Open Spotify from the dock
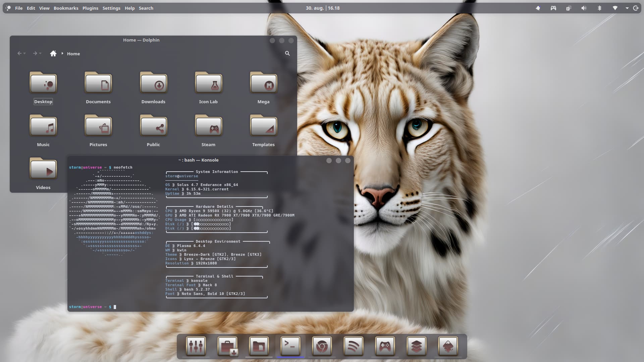 (354, 346)
